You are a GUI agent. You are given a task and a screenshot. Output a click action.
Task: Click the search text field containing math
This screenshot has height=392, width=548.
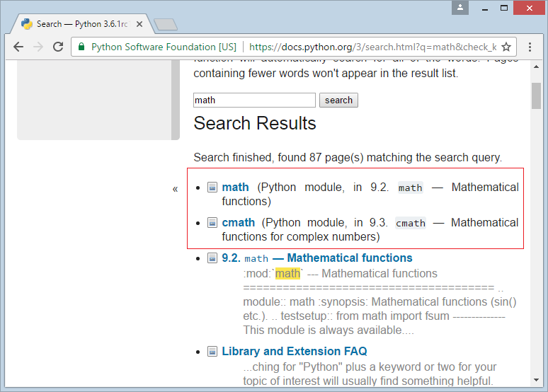click(254, 100)
